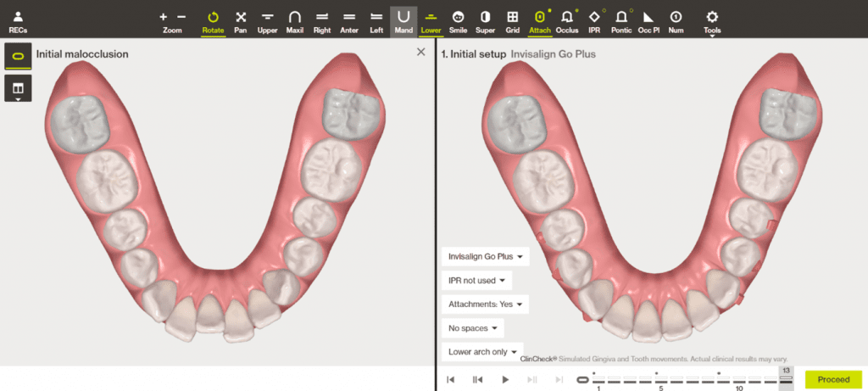Close the Initial malocclusion panel
The image size is (868, 391).
point(420,52)
